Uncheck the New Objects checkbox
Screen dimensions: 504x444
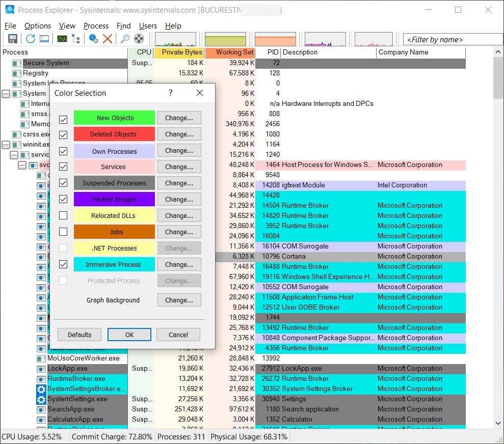63,120
